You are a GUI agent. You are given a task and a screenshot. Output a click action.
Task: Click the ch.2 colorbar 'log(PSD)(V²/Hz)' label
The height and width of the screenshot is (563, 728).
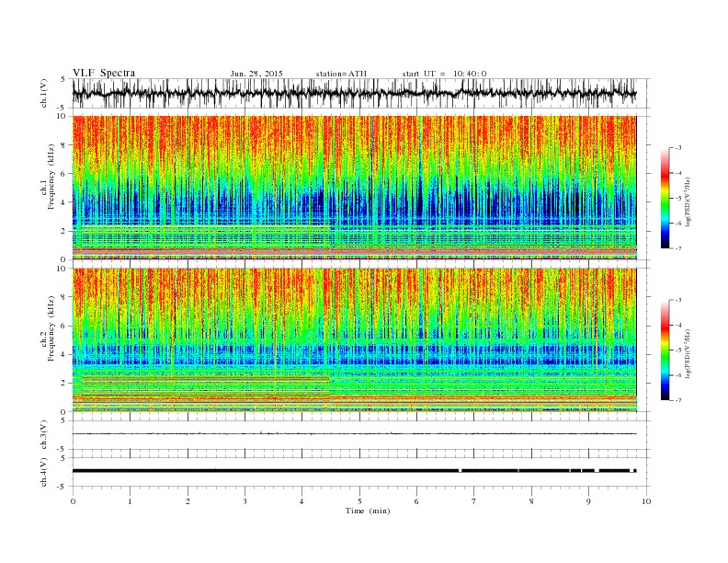[688, 353]
